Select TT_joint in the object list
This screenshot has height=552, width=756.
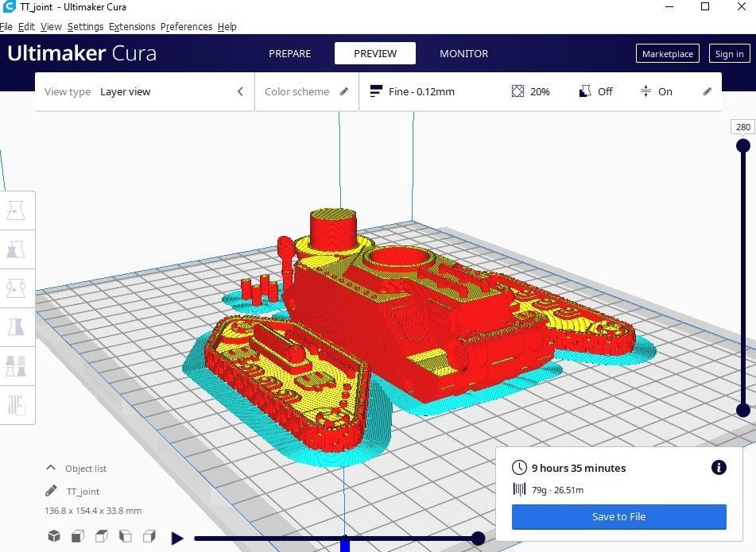[x=83, y=492]
